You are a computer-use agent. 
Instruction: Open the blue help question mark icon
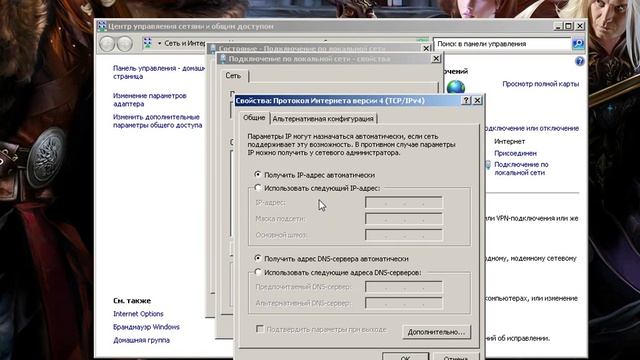[579, 62]
